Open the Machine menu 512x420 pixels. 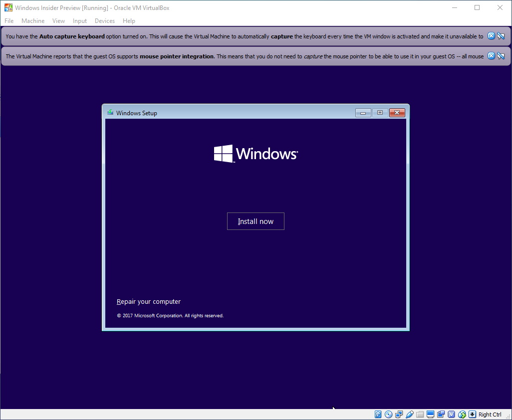coord(33,20)
